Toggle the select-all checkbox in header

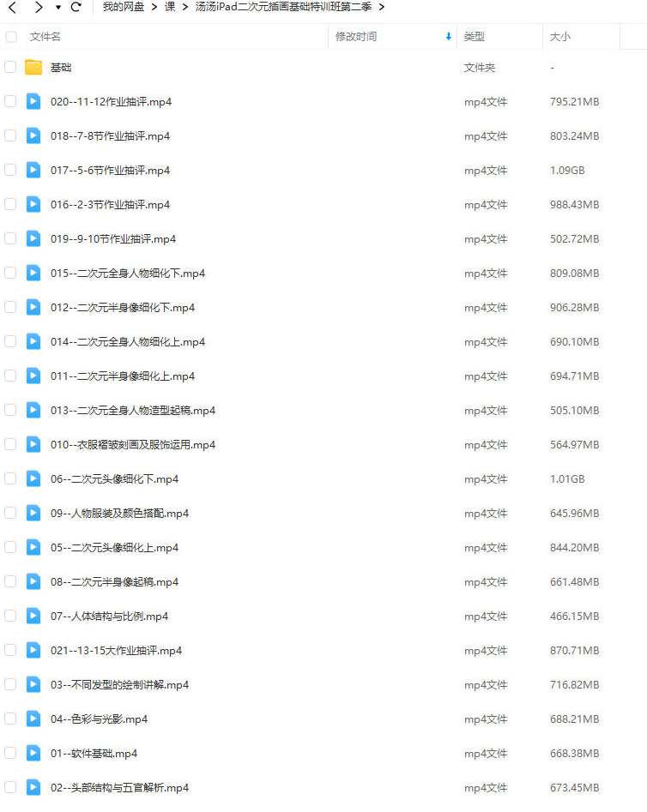click(10, 37)
